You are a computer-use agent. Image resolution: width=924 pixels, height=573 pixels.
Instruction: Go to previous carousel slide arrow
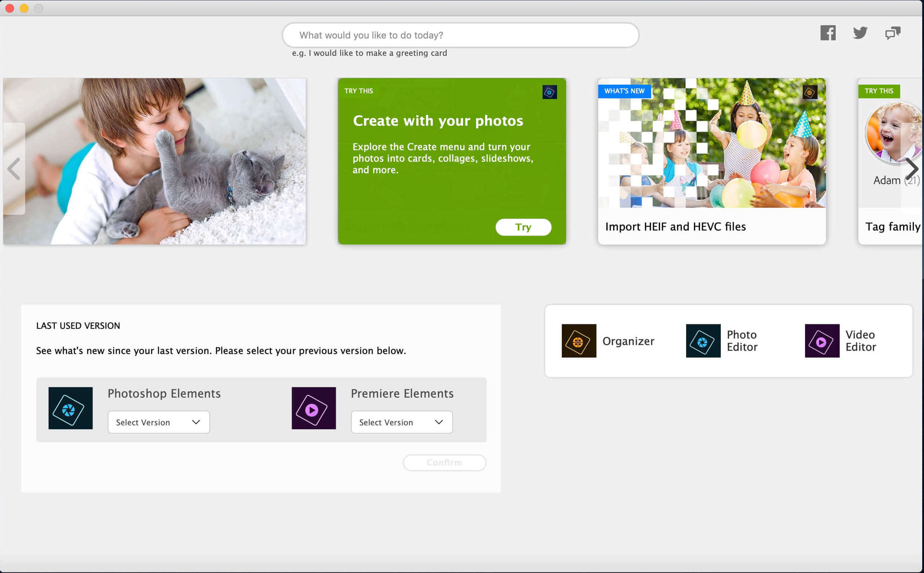[x=14, y=169]
